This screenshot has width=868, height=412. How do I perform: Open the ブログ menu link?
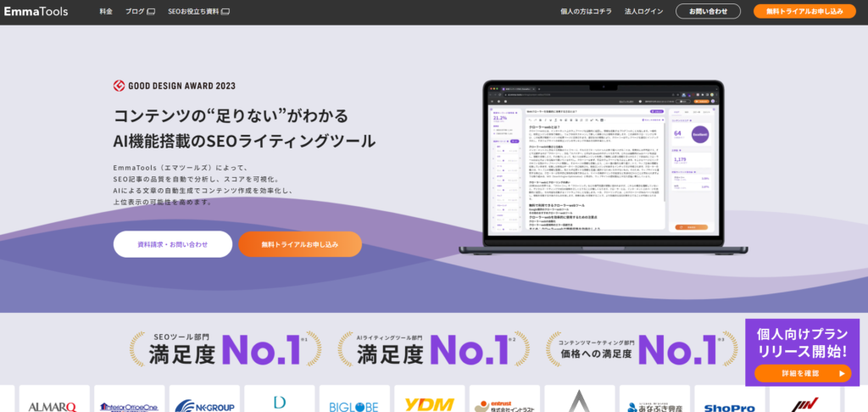(x=140, y=12)
